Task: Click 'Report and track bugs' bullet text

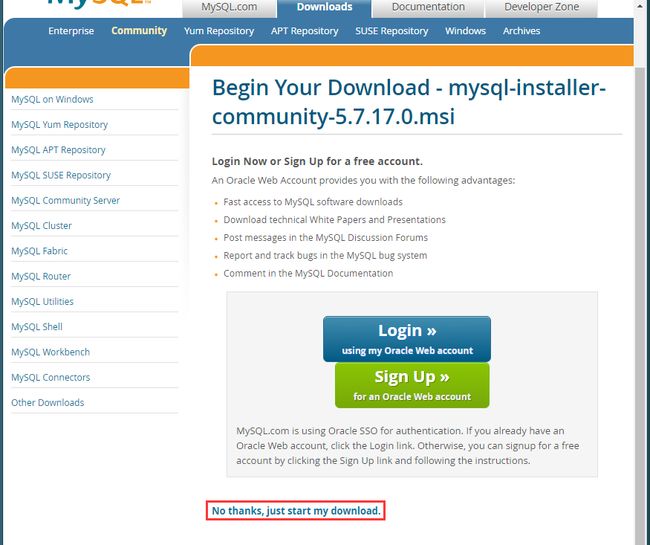Action: [325, 255]
